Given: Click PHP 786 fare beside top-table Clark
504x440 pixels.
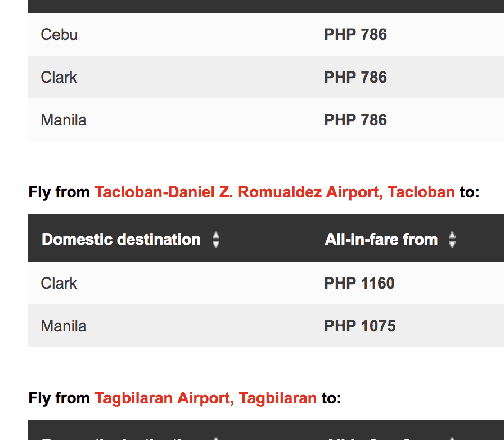Looking at the screenshot, I should 355,77.
